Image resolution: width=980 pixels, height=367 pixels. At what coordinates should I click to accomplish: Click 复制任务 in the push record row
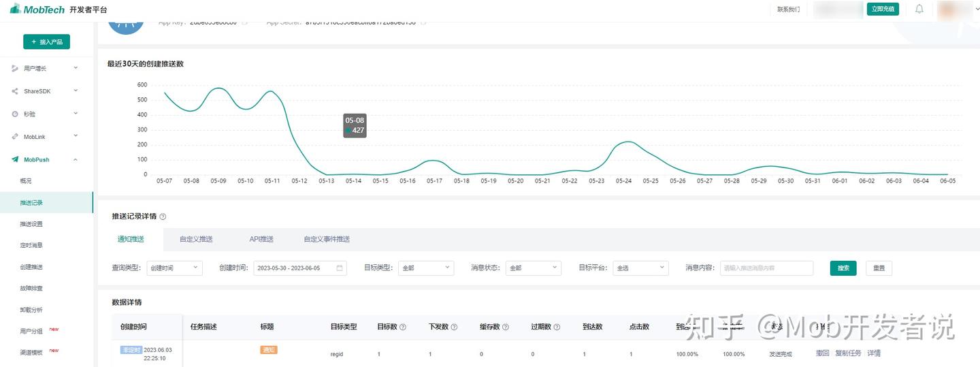tap(848, 353)
